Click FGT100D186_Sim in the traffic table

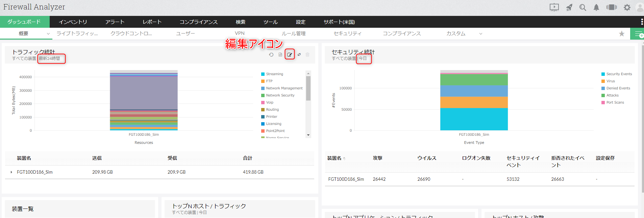click(35, 172)
